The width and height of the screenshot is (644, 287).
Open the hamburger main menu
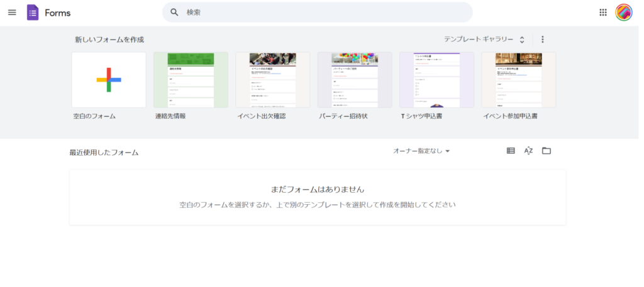coord(12,13)
